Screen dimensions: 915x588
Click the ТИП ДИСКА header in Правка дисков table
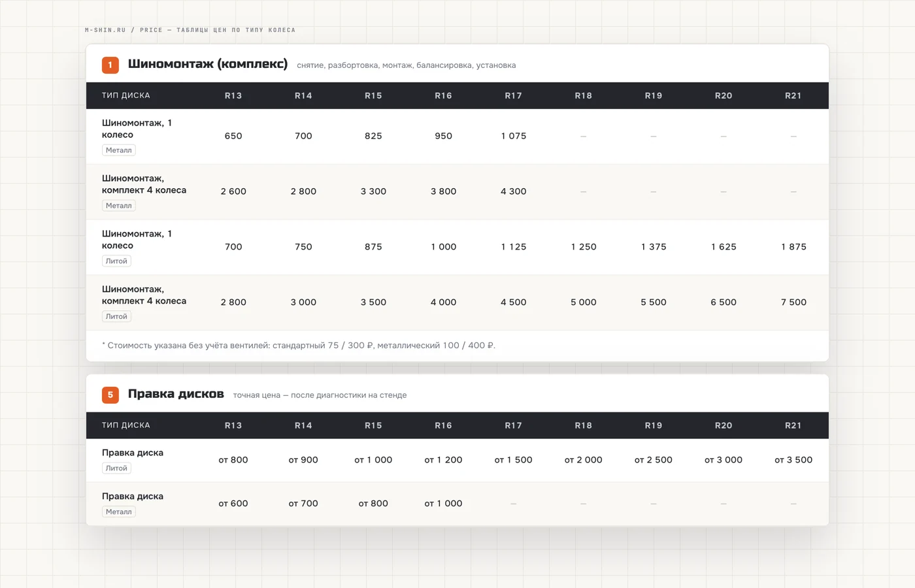click(126, 425)
